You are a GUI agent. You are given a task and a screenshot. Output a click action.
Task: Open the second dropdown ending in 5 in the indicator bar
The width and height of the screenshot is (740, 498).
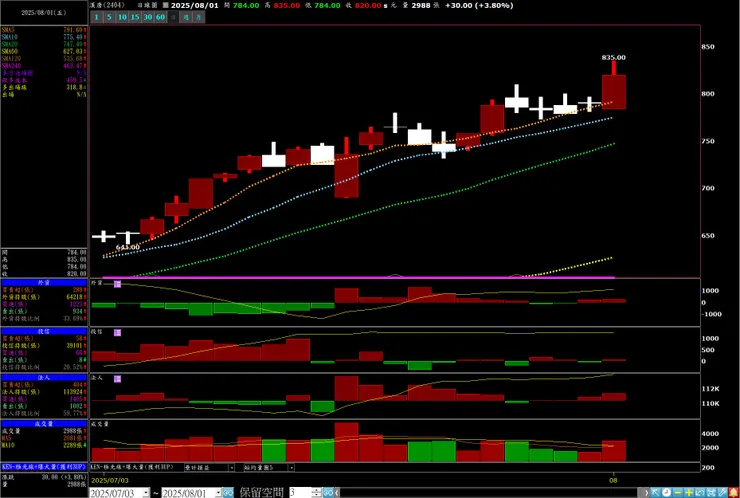(291, 467)
